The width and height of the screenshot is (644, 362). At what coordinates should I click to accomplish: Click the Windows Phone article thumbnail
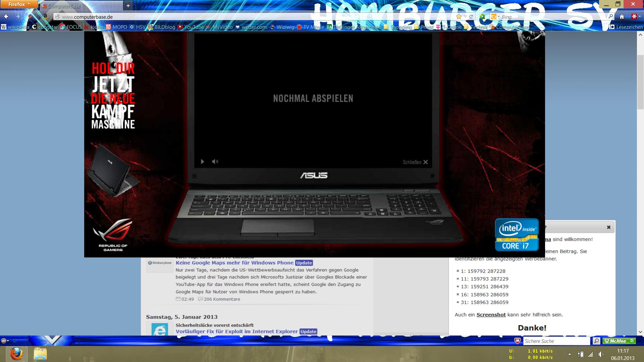pyautogui.click(x=159, y=263)
